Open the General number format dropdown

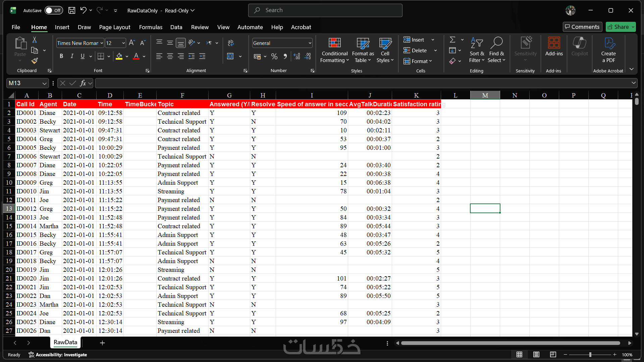pyautogui.click(x=310, y=43)
